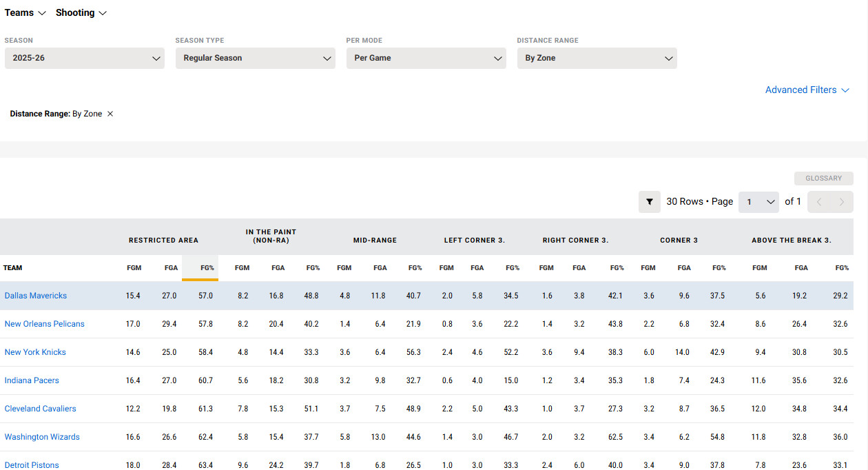Sort by In The Paint FGA column
Viewport: 868px width, 470px height.
pos(278,268)
